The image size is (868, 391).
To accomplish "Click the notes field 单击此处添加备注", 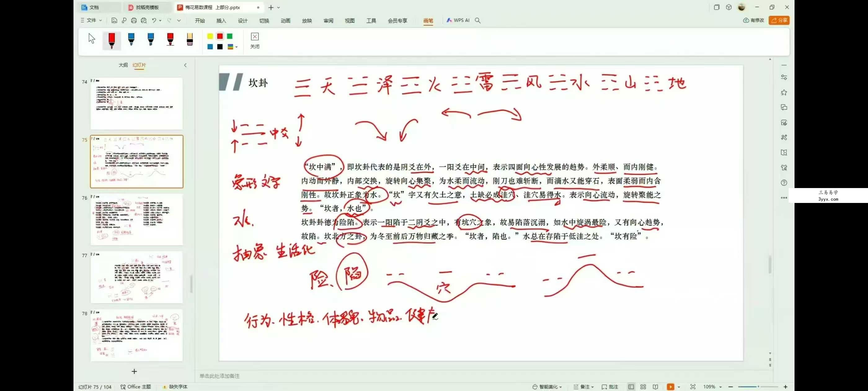I will [219, 376].
